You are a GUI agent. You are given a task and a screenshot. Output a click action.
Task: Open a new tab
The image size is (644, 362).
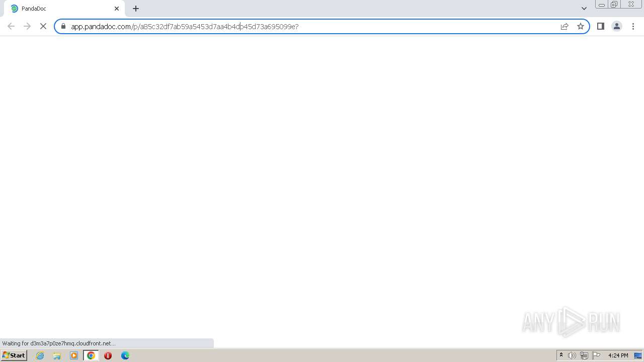click(x=136, y=9)
